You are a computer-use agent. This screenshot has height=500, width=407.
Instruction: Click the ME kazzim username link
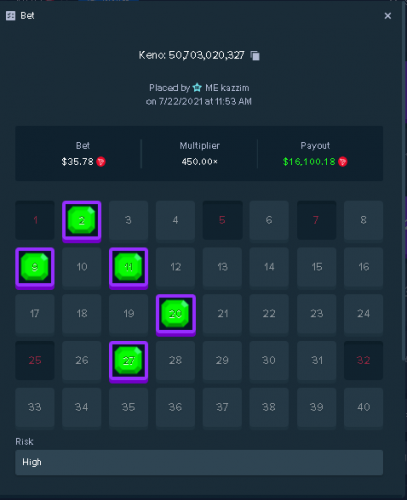pos(227,88)
